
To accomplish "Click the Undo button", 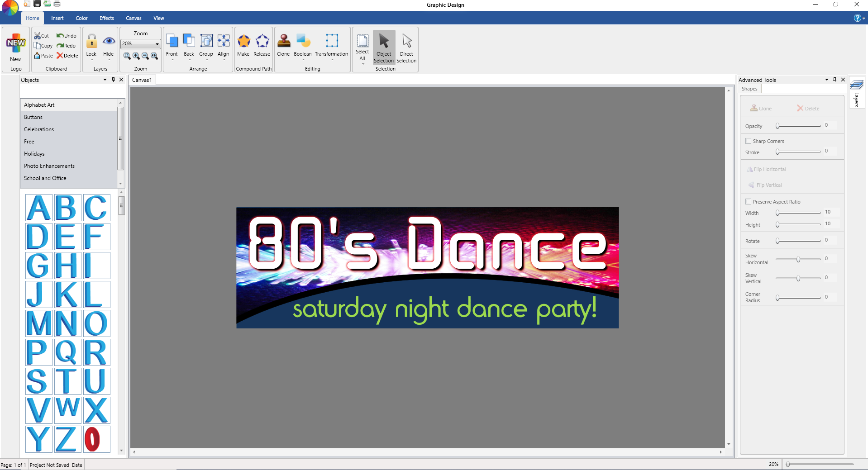I will [x=67, y=36].
